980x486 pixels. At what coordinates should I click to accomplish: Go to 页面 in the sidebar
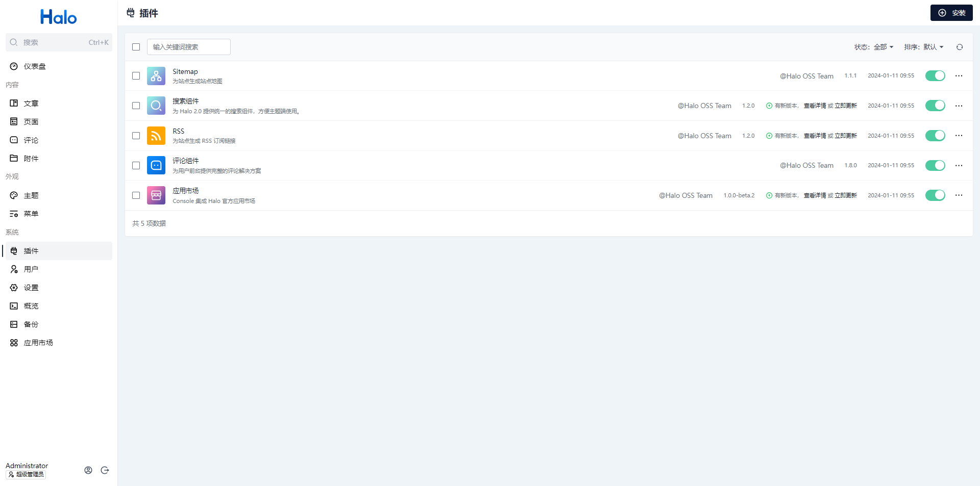[x=59, y=121]
